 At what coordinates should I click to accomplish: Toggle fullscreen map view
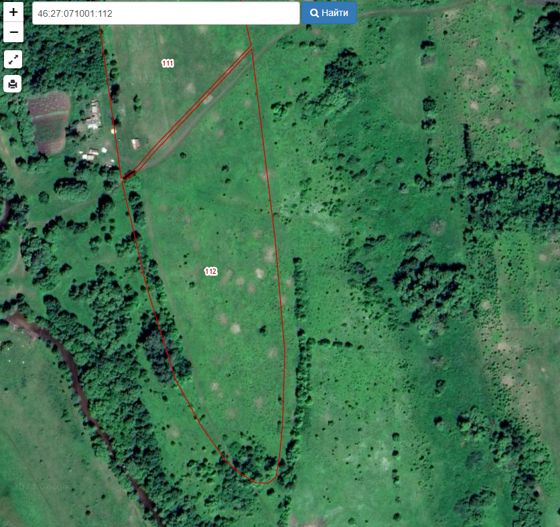13,59
